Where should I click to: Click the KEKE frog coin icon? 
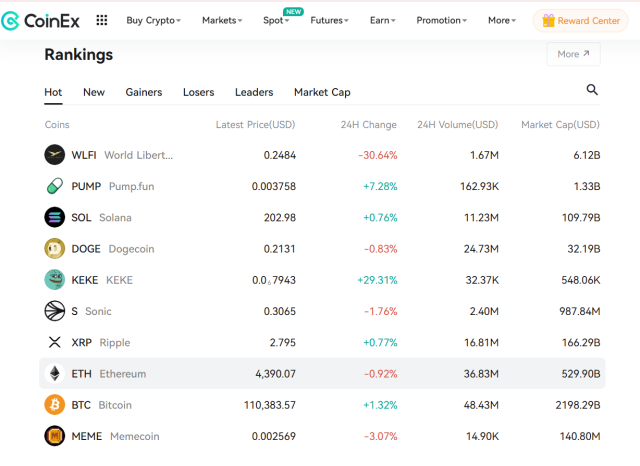coord(55,280)
